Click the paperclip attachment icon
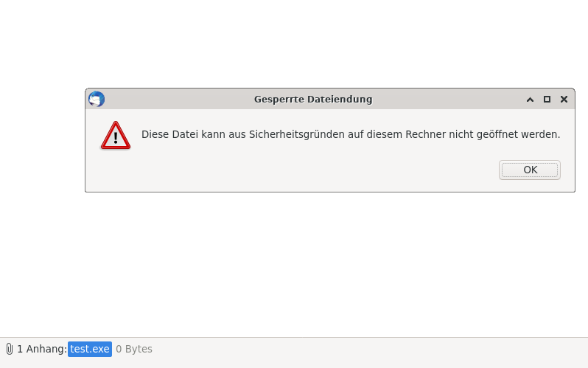 (x=10, y=349)
